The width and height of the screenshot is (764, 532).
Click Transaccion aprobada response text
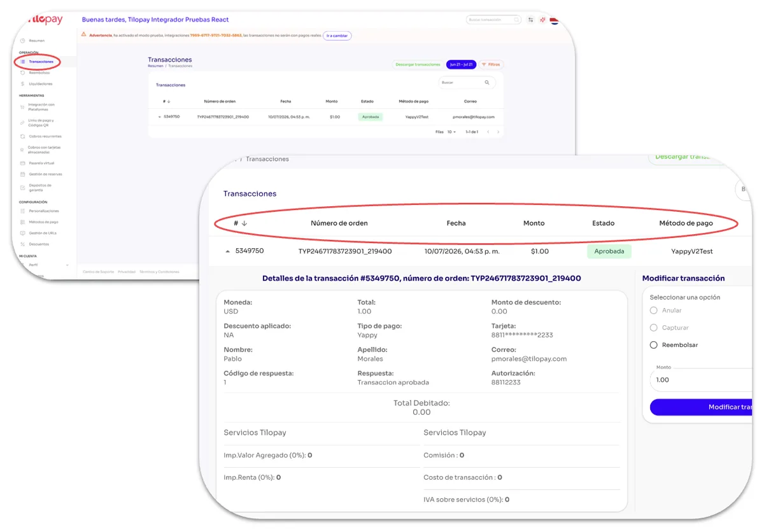coord(393,382)
